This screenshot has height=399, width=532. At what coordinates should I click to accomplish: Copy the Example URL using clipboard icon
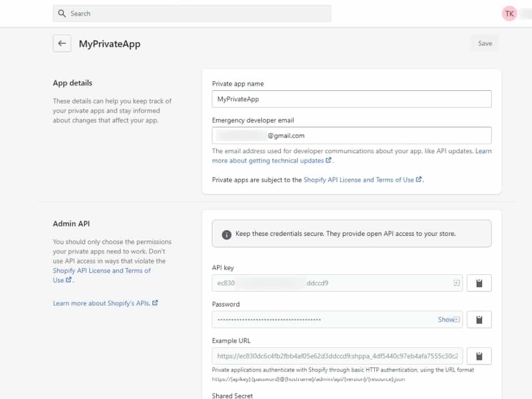click(479, 356)
